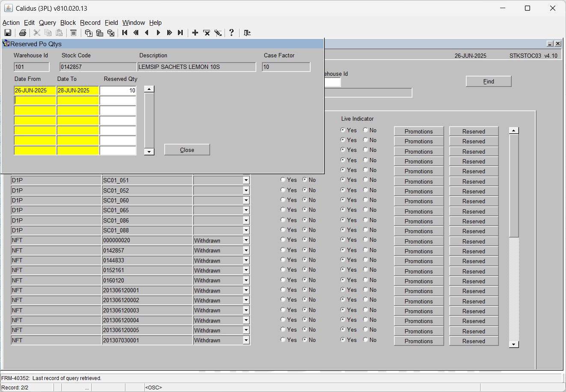
Task: Expand the Withdrawn dropdown for 201307030001
Action: click(246, 340)
